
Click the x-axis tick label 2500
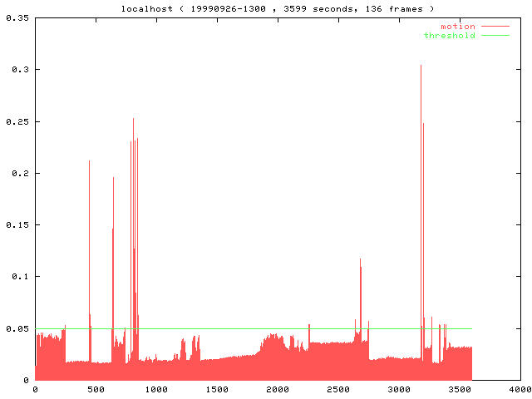[338, 389]
